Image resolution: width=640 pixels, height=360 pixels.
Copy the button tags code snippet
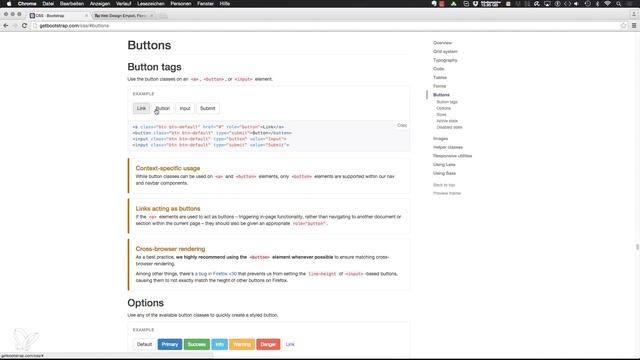click(x=402, y=125)
